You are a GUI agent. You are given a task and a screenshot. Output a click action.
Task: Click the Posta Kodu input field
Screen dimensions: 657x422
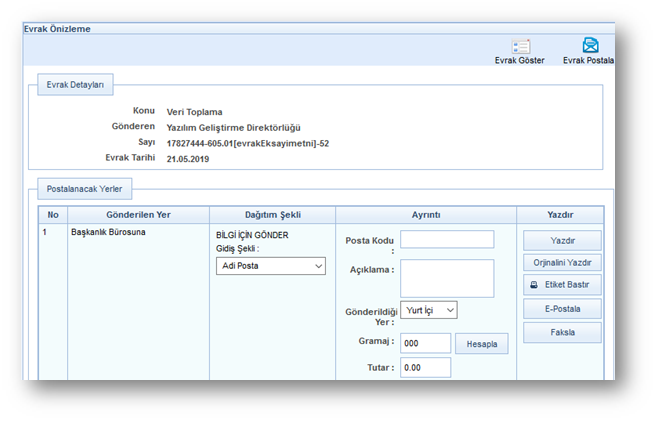[447, 239]
